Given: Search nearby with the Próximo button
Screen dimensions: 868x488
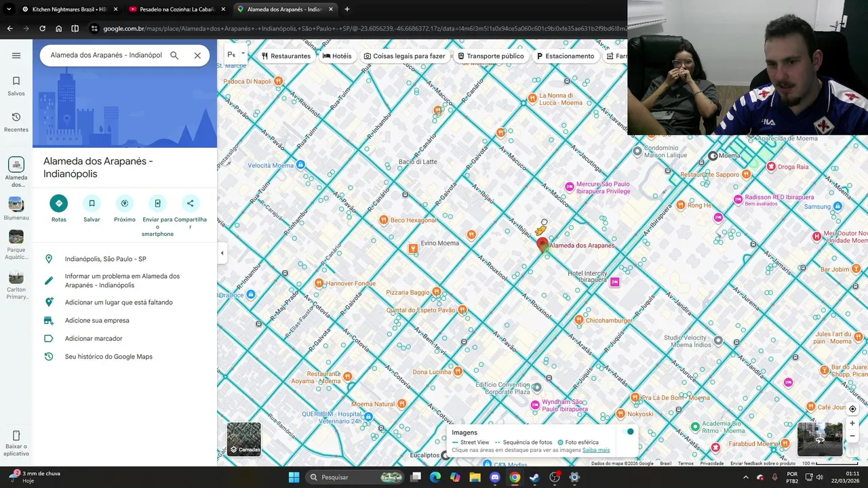Looking at the screenshot, I should coord(125,209).
